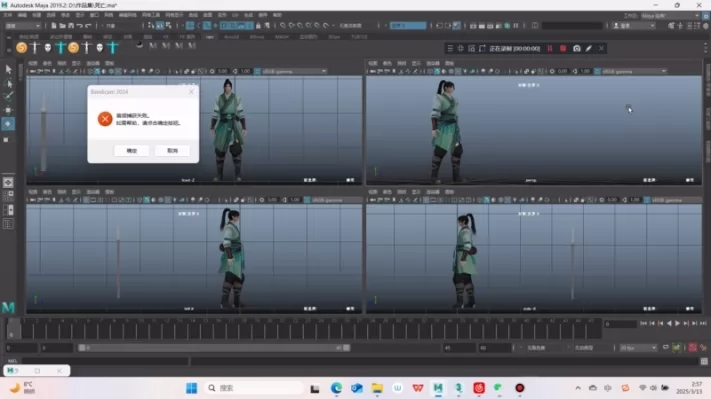Click the first white skull mask shelf icon

[x=48, y=47]
